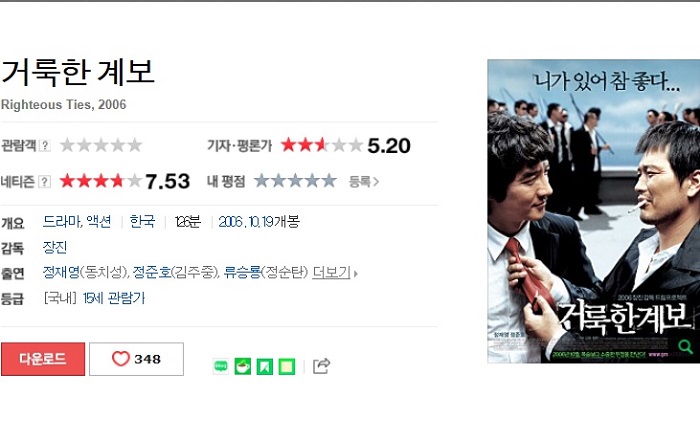Click the 한국 country link

[142, 221]
